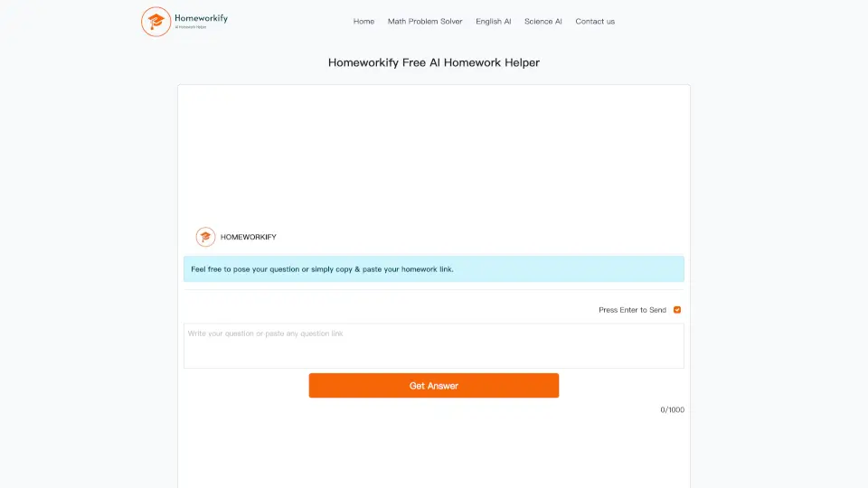Click the Homeworkify brand name in header

(x=201, y=17)
